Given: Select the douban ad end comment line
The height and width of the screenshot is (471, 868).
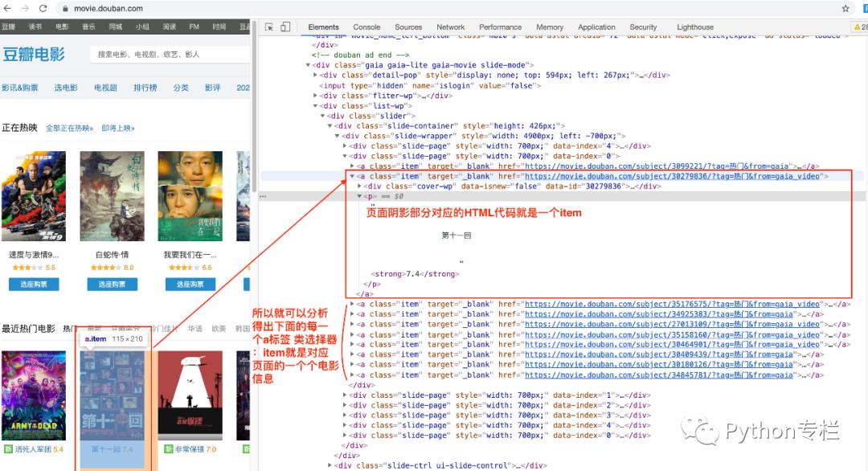Looking at the screenshot, I should 360,55.
